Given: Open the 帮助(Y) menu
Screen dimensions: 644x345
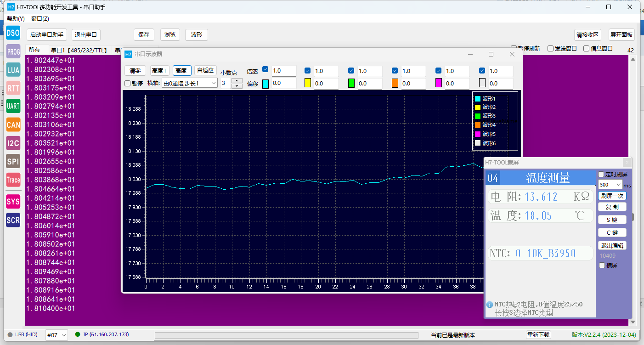Looking at the screenshot, I should pos(16,19).
